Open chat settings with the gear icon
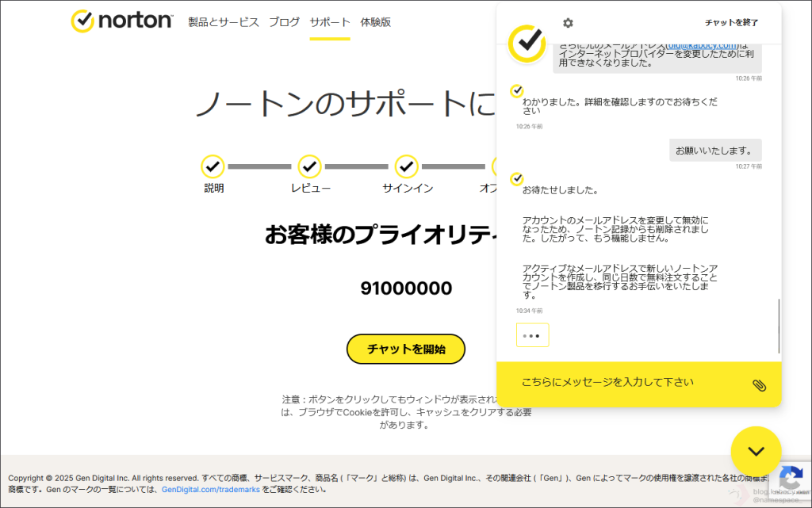The height and width of the screenshot is (508, 812). [568, 23]
